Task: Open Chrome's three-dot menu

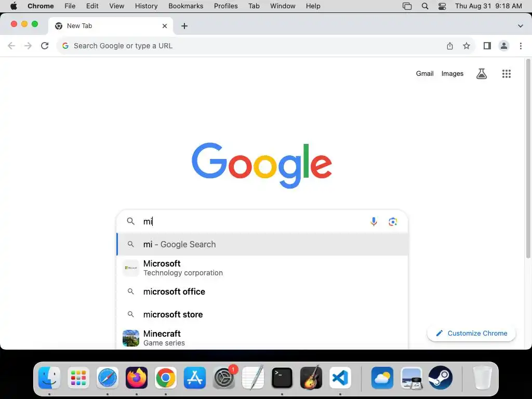Action: coord(521,46)
